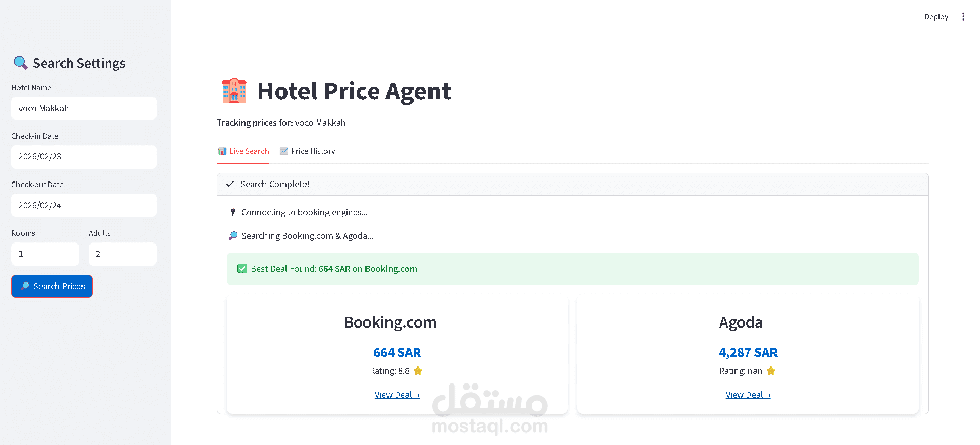980x445 pixels.
Task: Click the star icon next to Agoda rating
Action: pos(771,371)
